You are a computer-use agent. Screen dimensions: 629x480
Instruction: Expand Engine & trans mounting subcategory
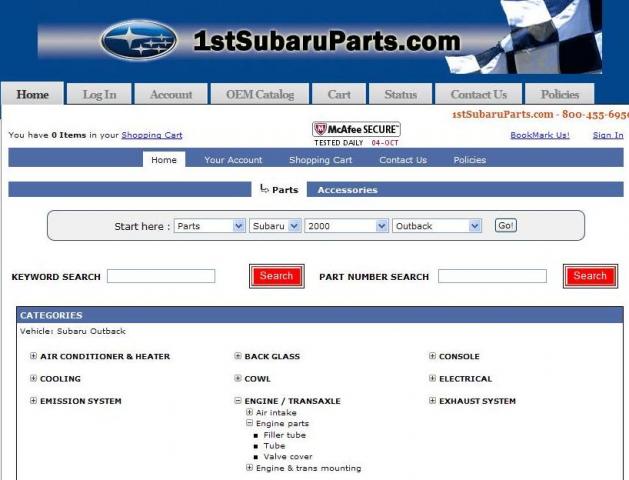[x=249, y=467]
